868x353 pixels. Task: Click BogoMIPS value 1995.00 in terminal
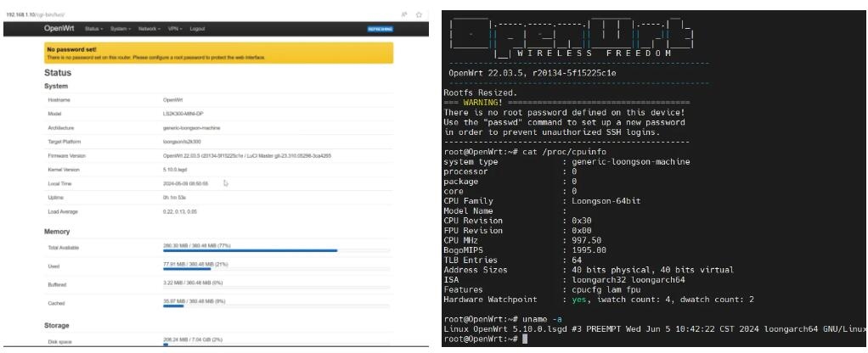coord(589,250)
